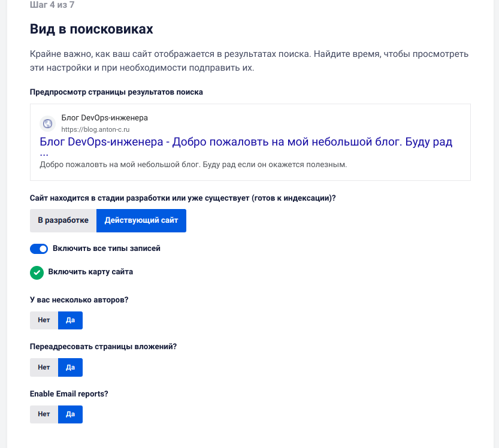Click the 'Предпросмотр страницы результатов поиска' label
The width and height of the screenshot is (499, 448).
116,92
